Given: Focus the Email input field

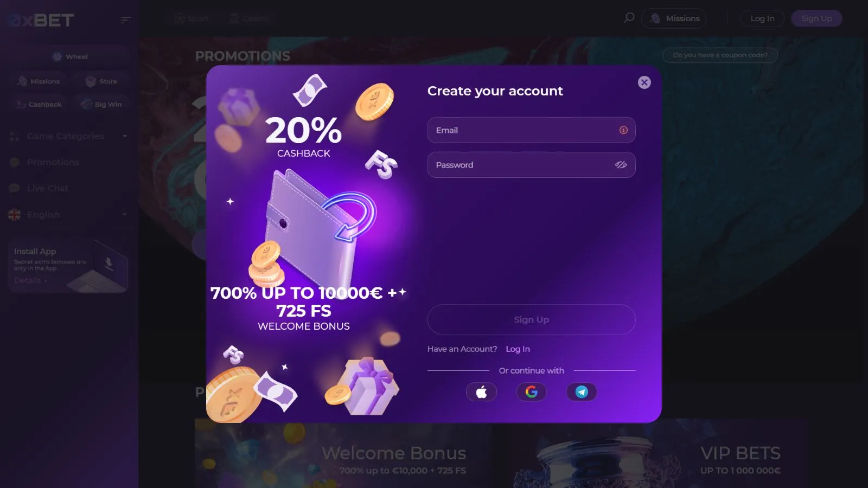Looking at the screenshot, I should 531,130.
